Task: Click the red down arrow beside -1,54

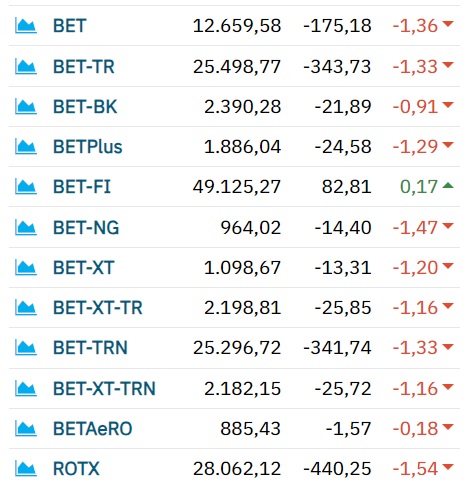Action: [448, 467]
